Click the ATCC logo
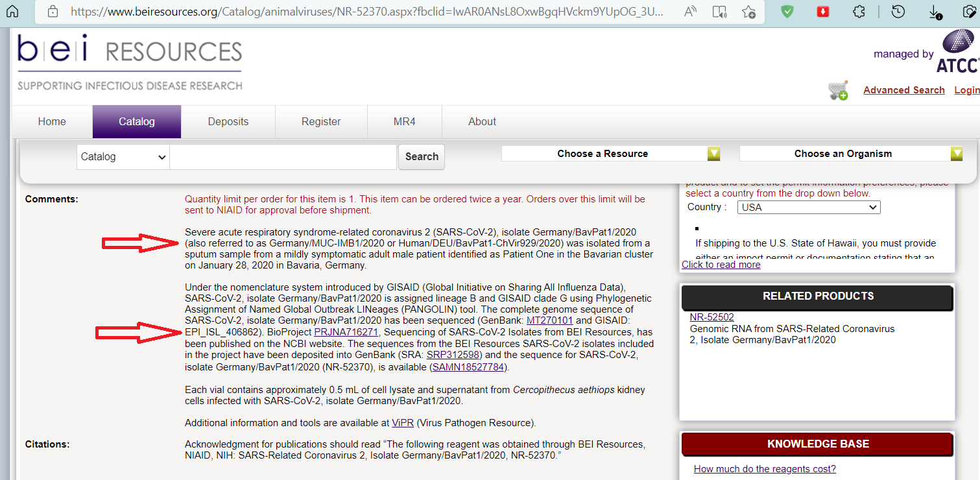The width and height of the screenshot is (980, 480). (x=956, y=51)
